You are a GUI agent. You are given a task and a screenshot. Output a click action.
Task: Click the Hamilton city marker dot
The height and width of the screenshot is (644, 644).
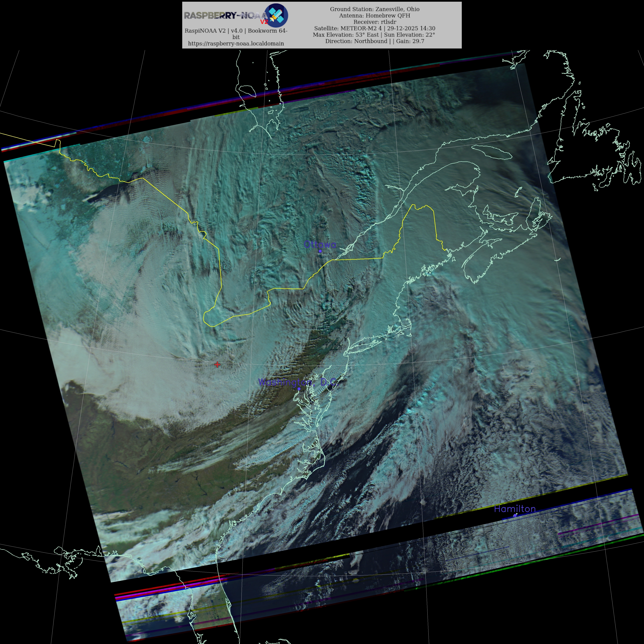pos(515,515)
